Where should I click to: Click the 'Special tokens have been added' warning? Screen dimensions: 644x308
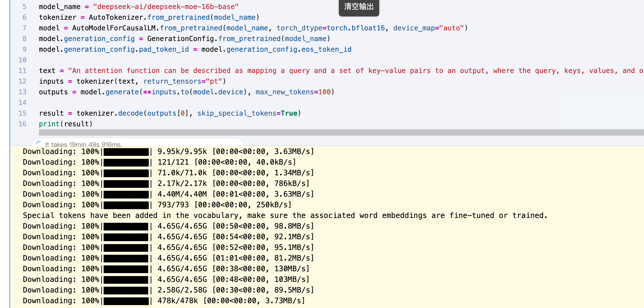pyautogui.click(x=285, y=216)
